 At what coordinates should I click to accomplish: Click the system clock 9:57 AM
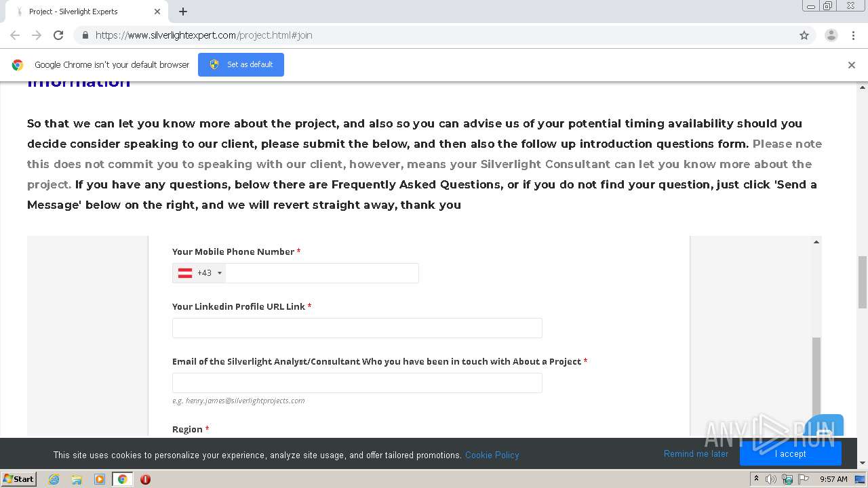pos(833,479)
